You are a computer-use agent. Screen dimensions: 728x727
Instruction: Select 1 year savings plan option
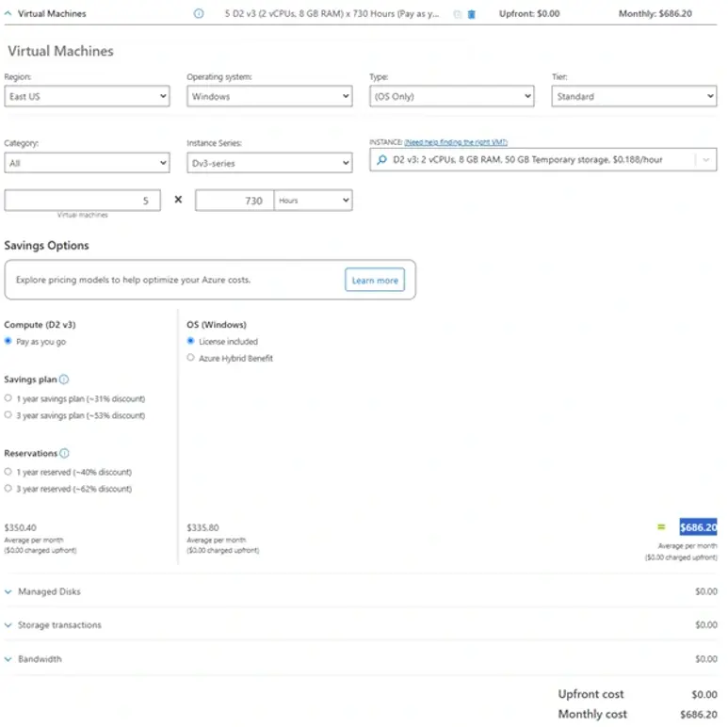point(8,397)
